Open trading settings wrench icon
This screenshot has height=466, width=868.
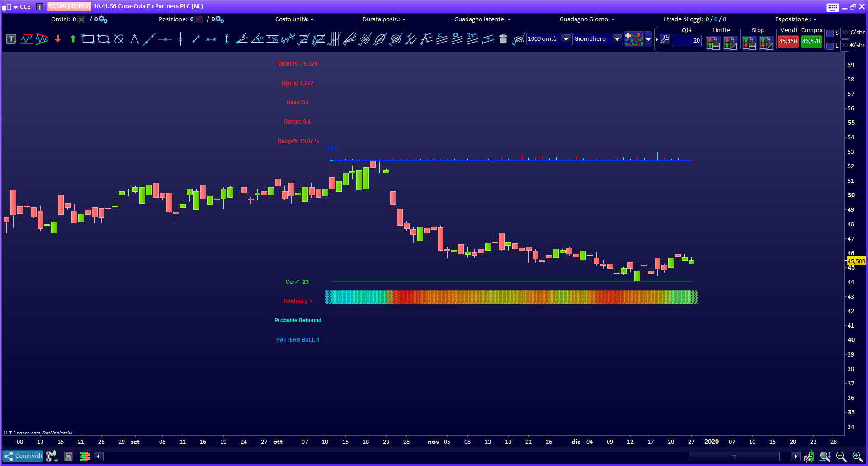click(665, 39)
